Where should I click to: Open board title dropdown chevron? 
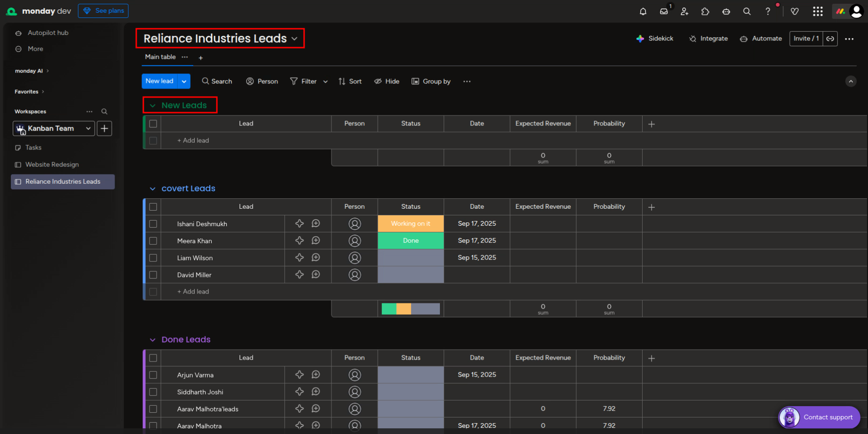point(294,39)
